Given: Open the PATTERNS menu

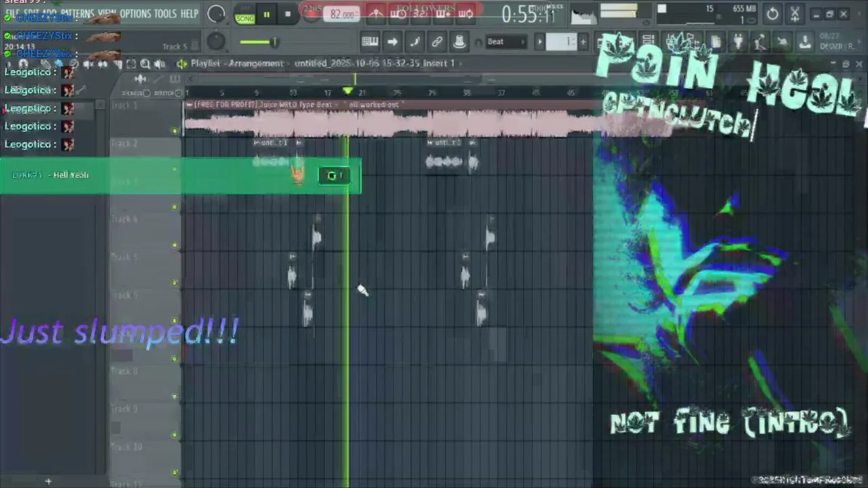Looking at the screenshot, I should point(77,14).
